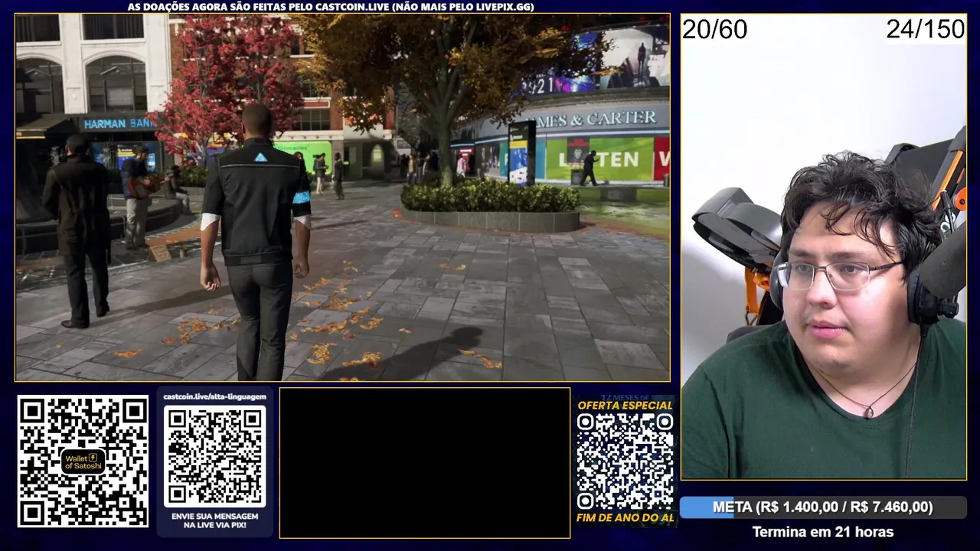This screenshot has height=551, width=980.
Task: Click the castcoin.live/alta-linguagem link text
Action: (x=214, y=396)
